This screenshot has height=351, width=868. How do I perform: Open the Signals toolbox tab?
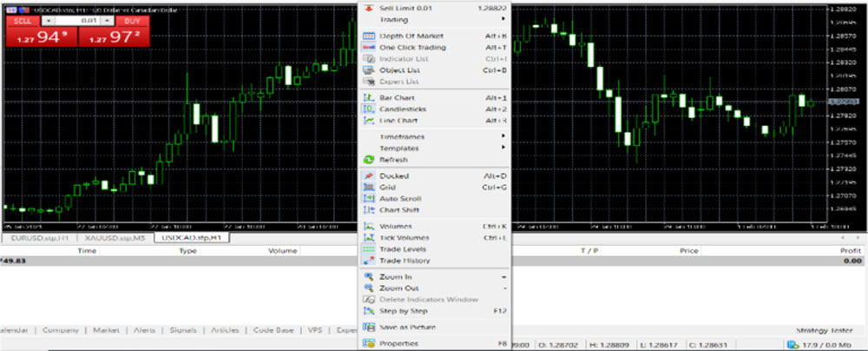point(183,330)
